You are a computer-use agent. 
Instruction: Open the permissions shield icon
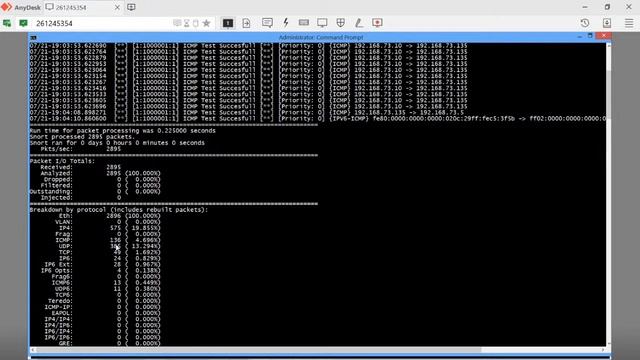(x=340, y=23)
